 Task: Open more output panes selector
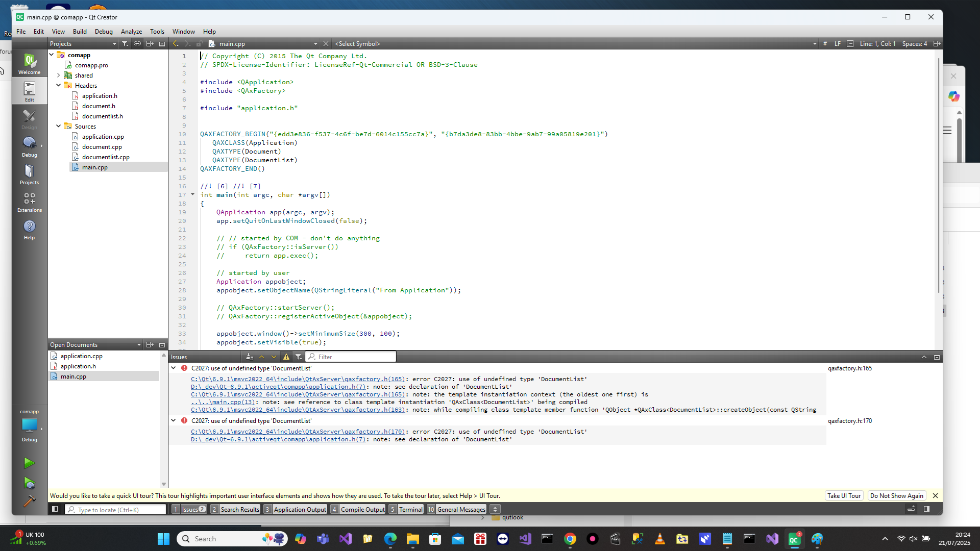pos(495,509)
